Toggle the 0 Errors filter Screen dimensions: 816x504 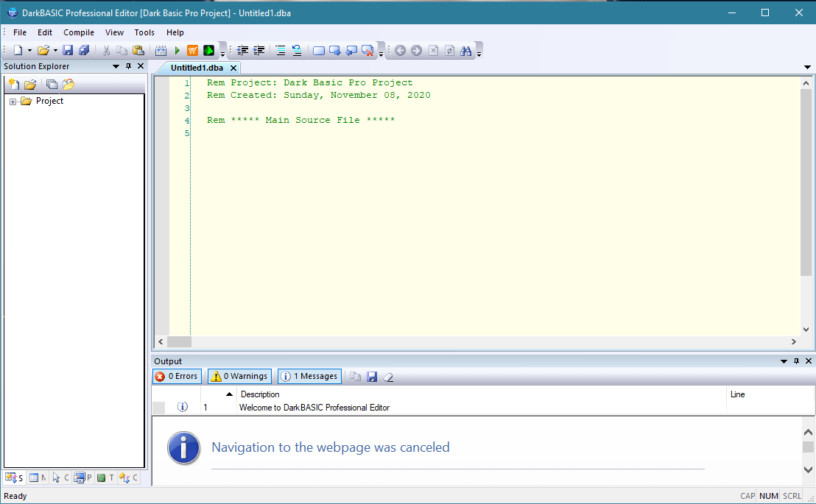(x=177, y=376)
